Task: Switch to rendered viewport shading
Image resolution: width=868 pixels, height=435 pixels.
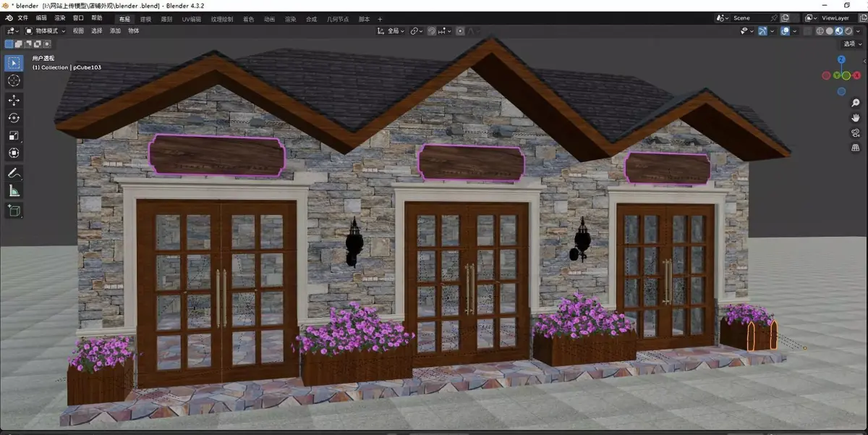Action: (848, 31)
